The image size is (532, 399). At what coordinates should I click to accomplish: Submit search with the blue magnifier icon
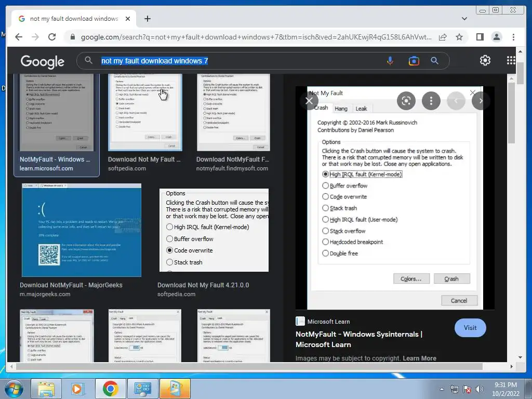coord(435,61)
